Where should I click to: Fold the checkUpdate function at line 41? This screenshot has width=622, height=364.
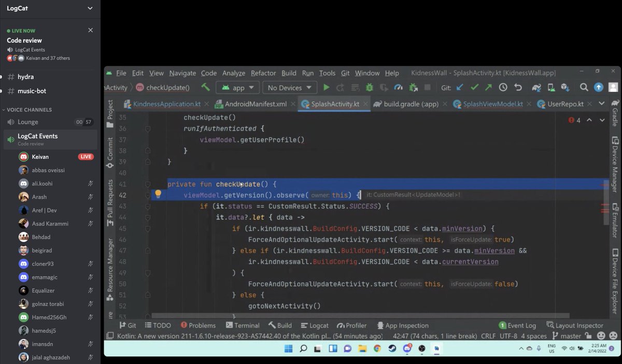148,184
